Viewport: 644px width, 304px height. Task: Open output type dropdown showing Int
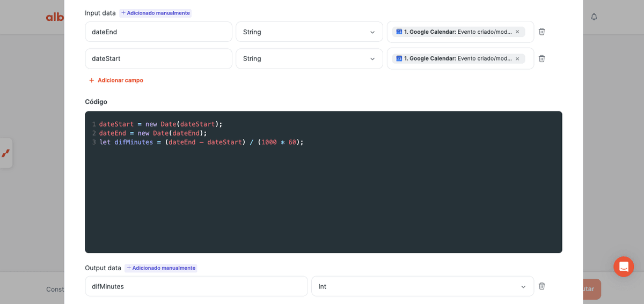[422, 286]
